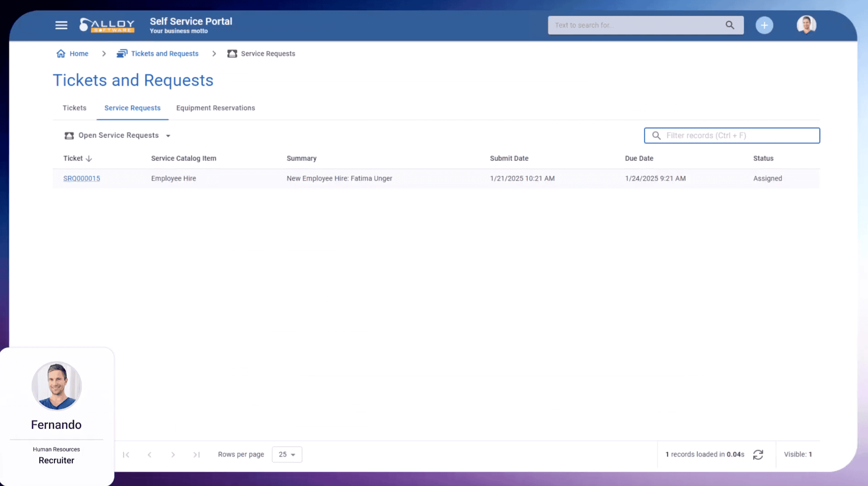The image size is (868, 486).
Task: Click the 1/24/2025 9:21 AM due date
Action: pos(655,179)
